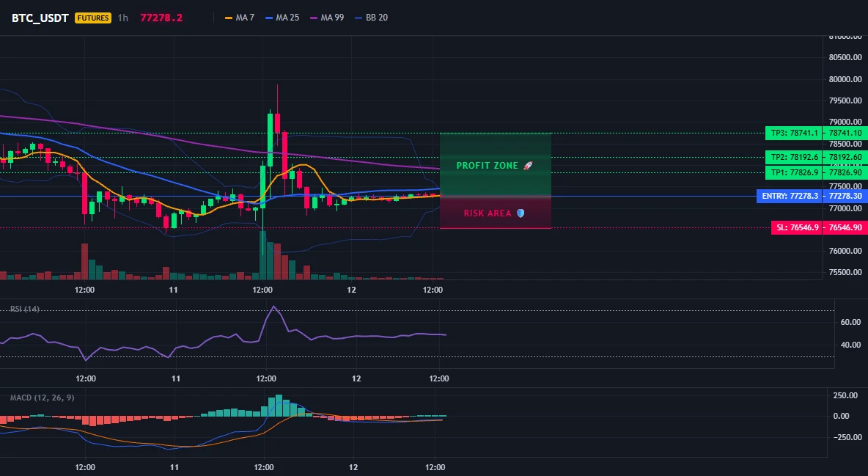Click the purple MA 99 color line marker
The image size is (868, 476).
point(314,18)
